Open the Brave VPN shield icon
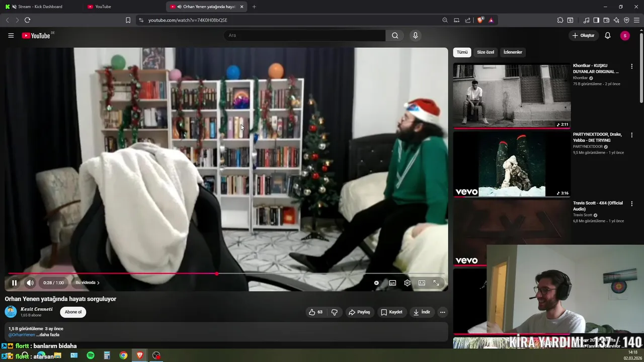 pos(626,20)
